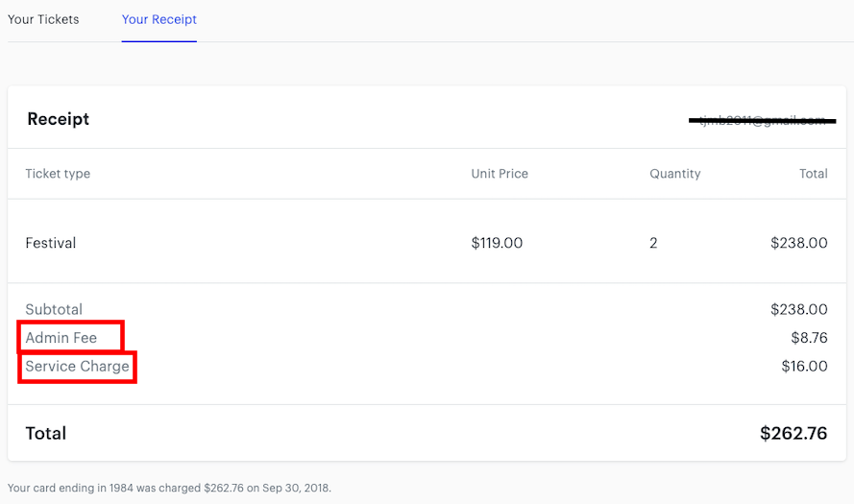Viewport: 854px width, 504px height.
Task: Select the Your Receipt tab
Action: point(159,19)
